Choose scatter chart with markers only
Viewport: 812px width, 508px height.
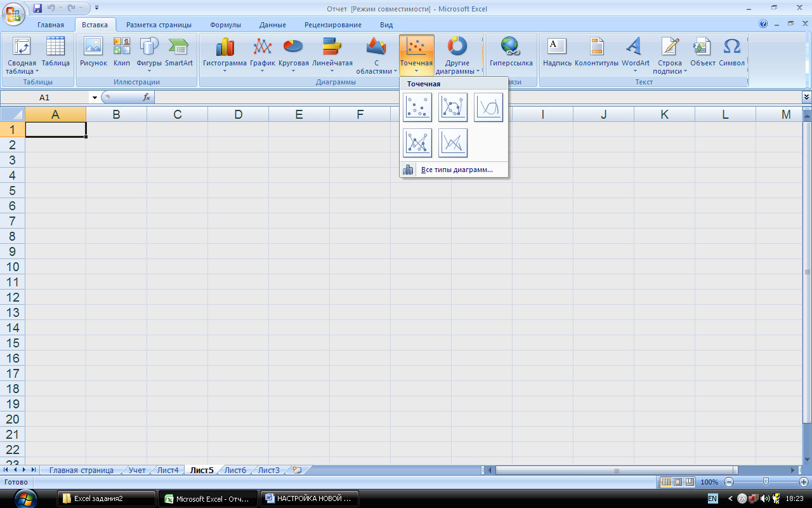coord(417,107)
